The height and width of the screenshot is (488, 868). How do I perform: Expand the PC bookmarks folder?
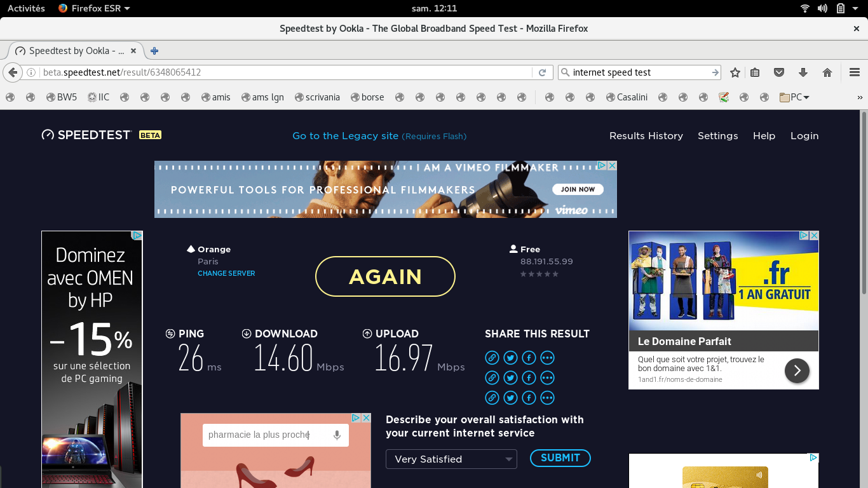(x=794, y=97)
